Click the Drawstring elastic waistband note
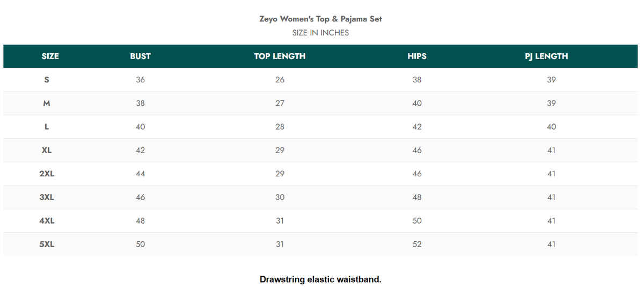This screenshot has height=287, width=644. coord(320,279)
